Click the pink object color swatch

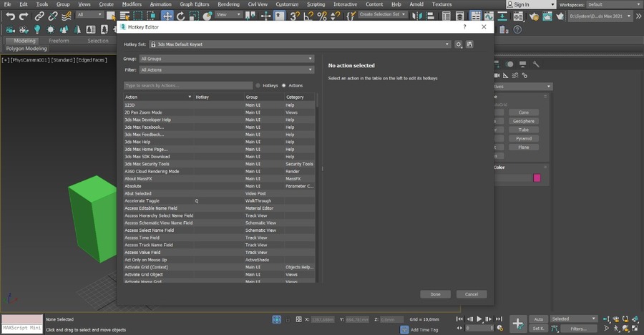(537, 178)
